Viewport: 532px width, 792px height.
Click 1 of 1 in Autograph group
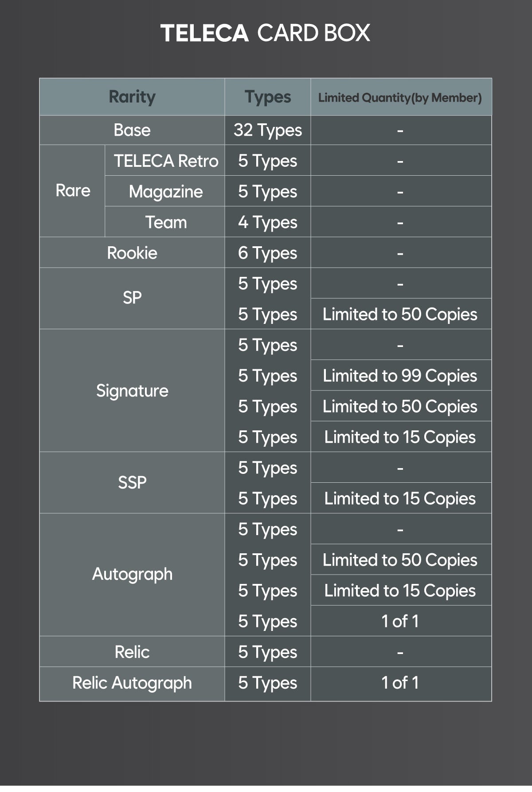click(x=400, y=621)
